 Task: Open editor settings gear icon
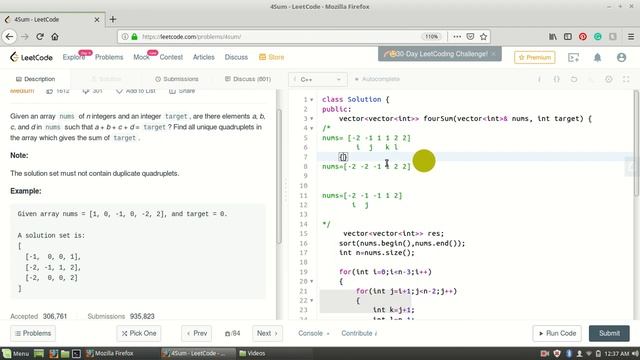click(609, 79)
